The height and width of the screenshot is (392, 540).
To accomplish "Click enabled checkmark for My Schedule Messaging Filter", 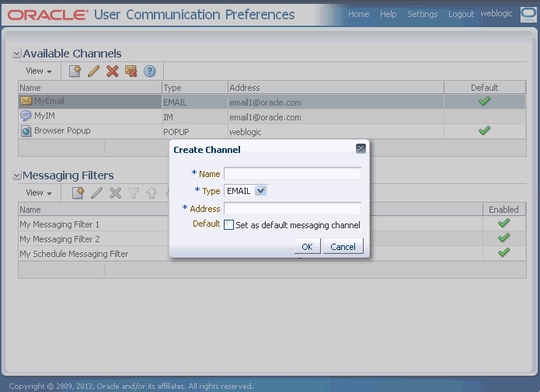I will [503, 252].
